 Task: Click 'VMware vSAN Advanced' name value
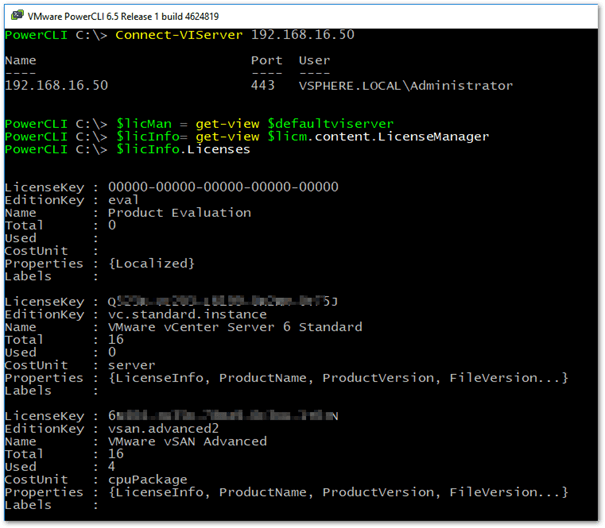[187, 441]
